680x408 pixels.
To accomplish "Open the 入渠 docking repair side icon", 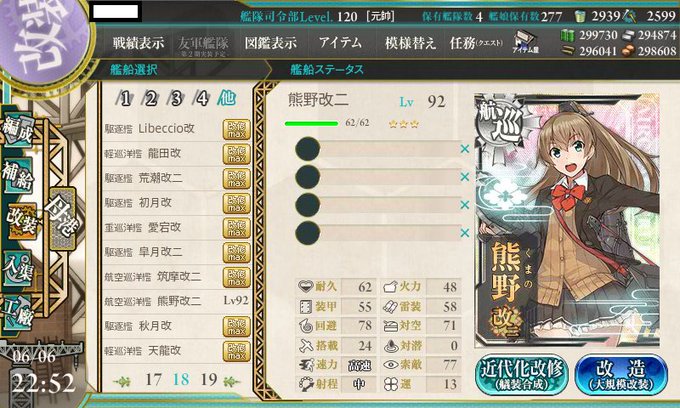I will (x=18, y=267).
